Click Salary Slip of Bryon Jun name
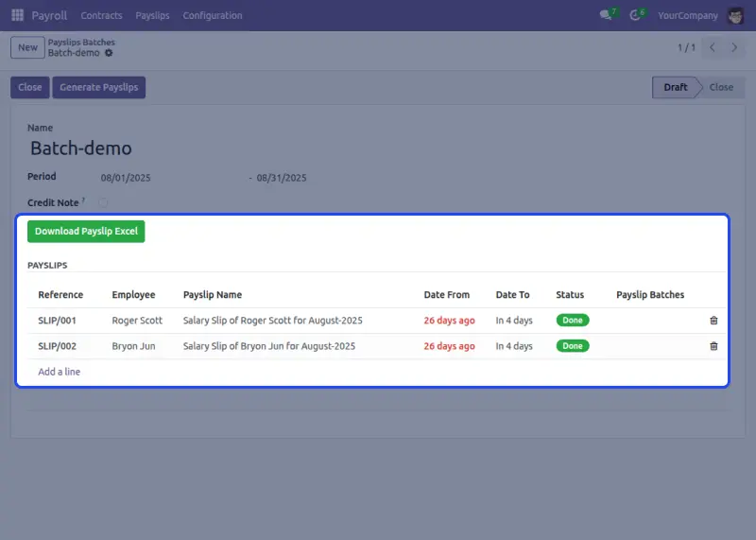 pos(269,346)
